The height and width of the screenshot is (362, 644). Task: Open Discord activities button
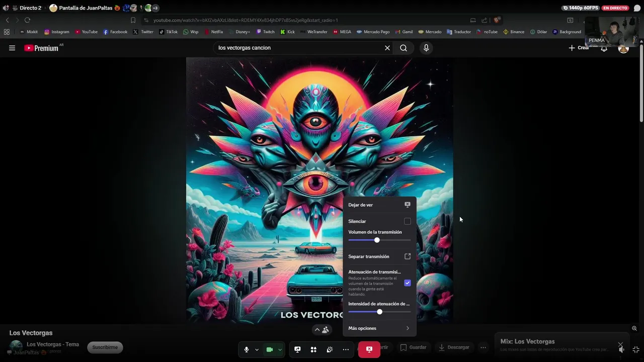(x=313, y=349)
